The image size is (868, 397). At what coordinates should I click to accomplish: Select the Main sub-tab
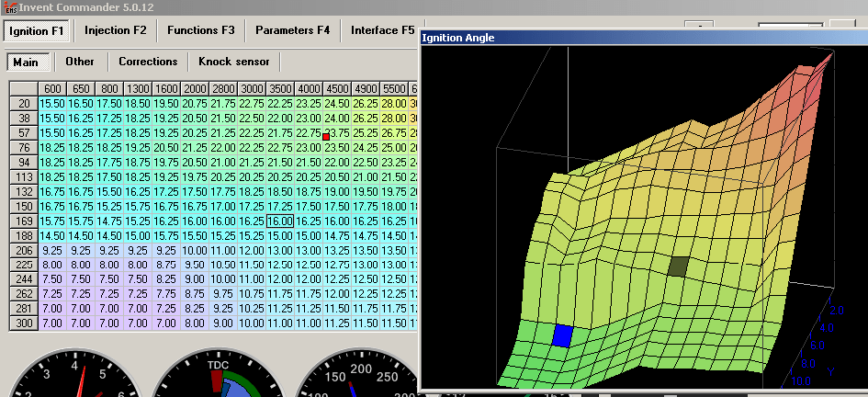tap(26, 62)
